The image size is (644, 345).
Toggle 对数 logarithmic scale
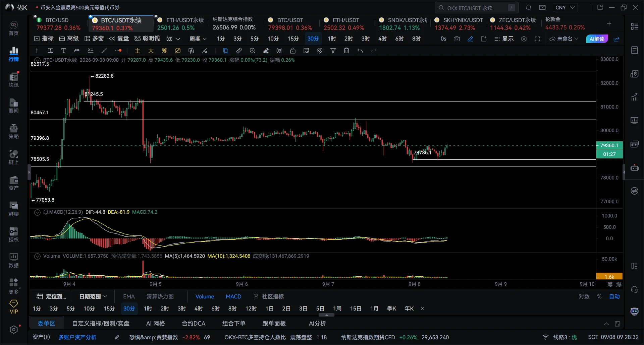point(584,296)
